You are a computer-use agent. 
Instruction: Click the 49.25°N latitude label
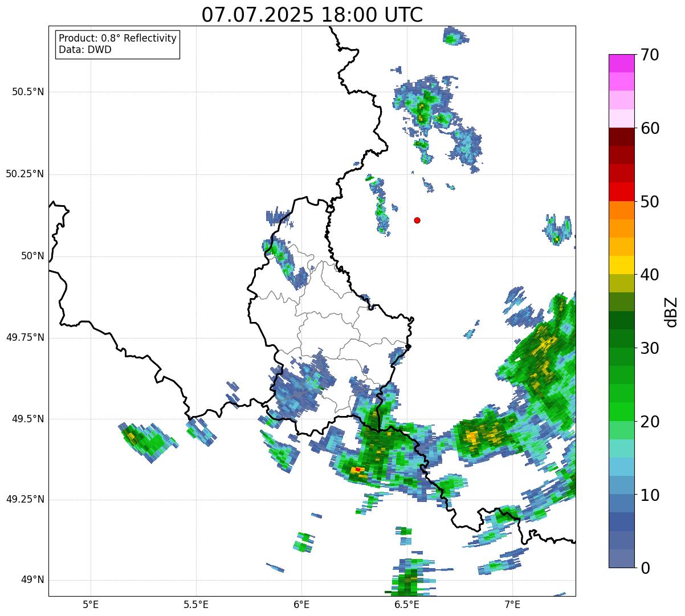(25, 499)
